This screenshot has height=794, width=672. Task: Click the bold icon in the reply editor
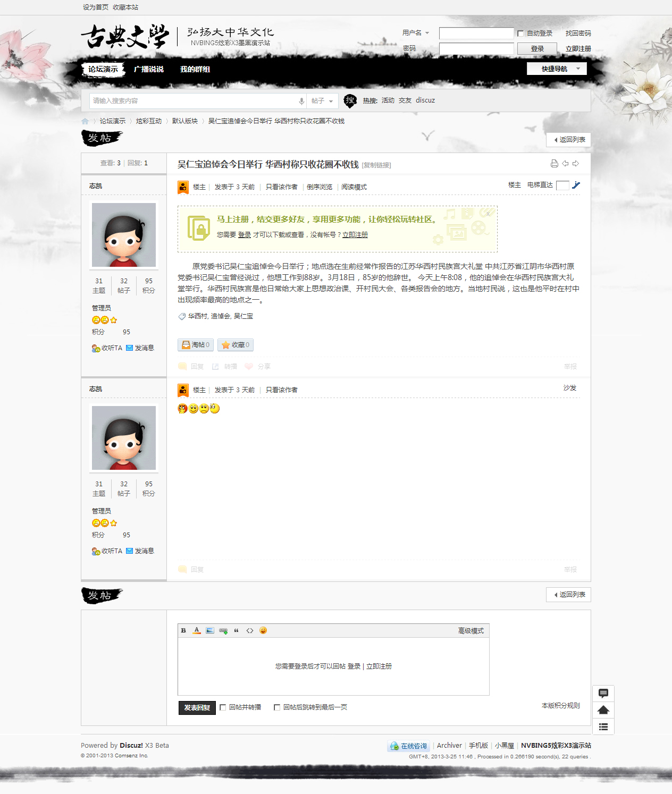pos(183,631)
